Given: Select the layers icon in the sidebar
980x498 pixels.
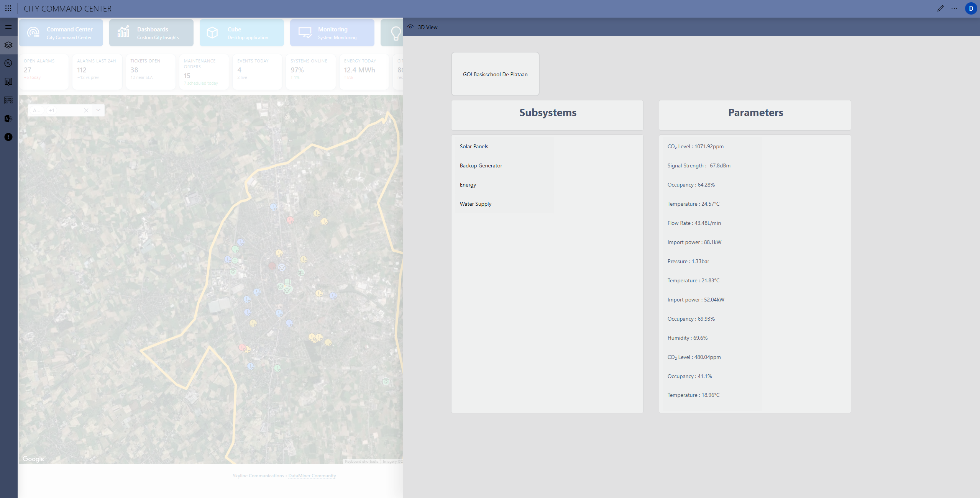Looking at the screenshot, I should 8,45.
